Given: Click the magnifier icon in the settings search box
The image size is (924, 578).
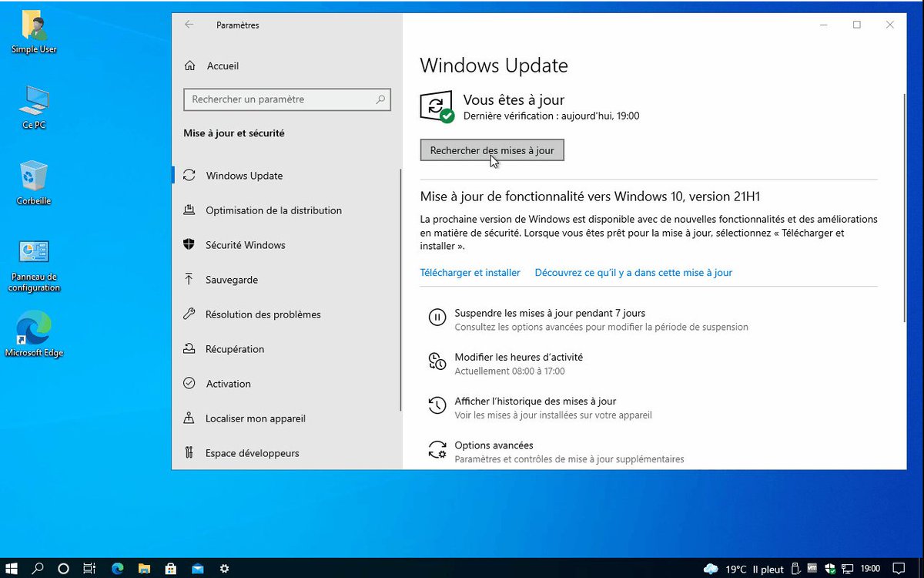Looking at the screenshot, I should click(x=380, y=99).
